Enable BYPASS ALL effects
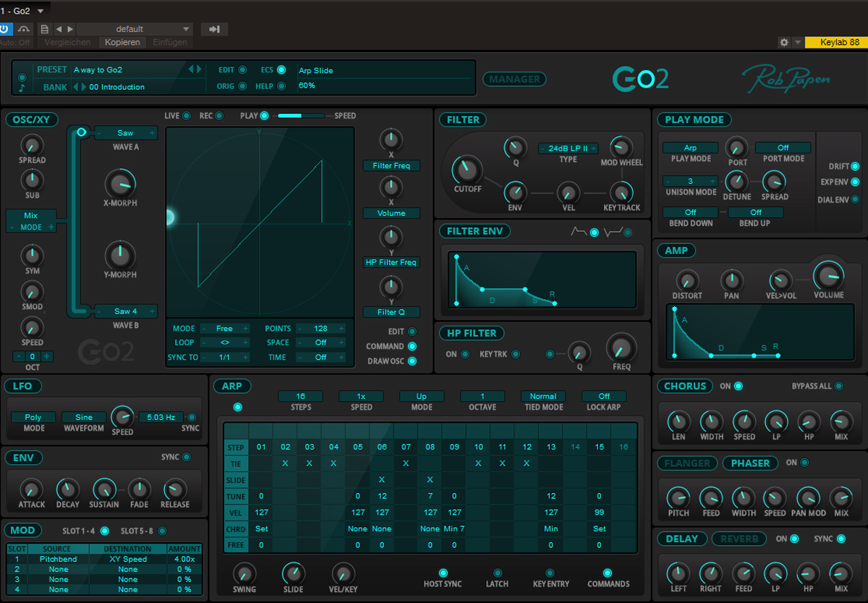This screenshot has width=868, height=603. (x=838, y=387)
